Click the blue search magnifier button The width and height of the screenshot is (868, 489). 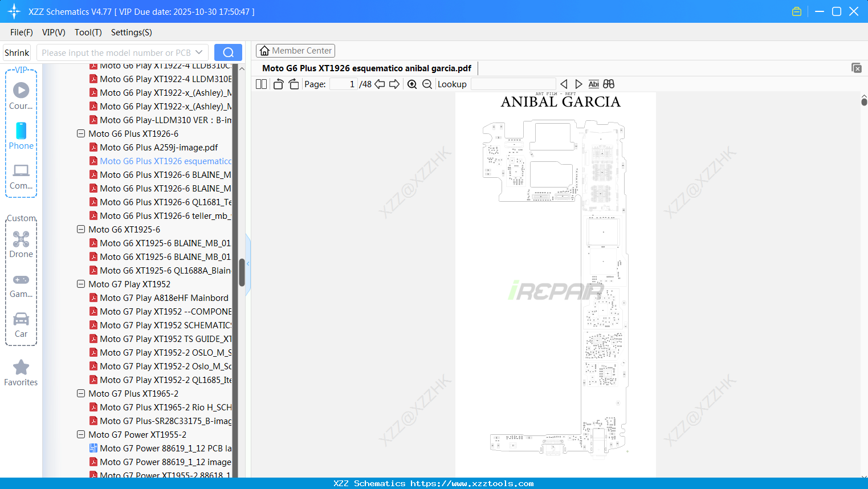[x=228, y=52]
